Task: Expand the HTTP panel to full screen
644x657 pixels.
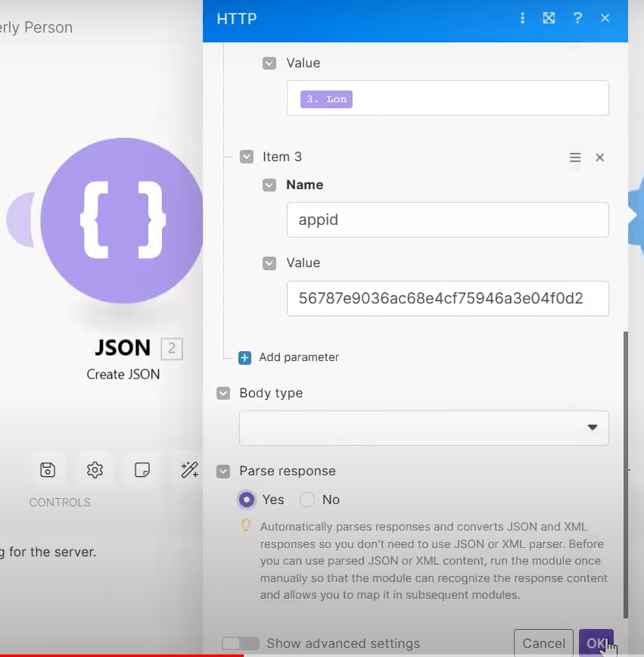Action: [549, 18]
